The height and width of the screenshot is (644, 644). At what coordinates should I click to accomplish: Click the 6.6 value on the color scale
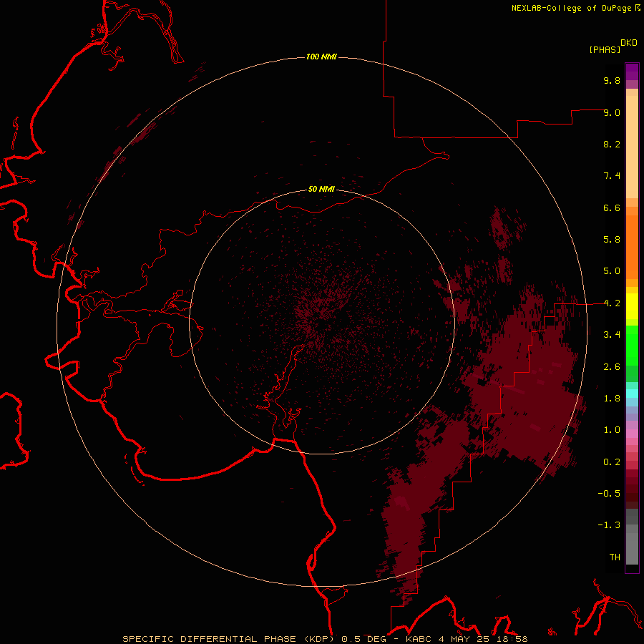coord(612,208)
